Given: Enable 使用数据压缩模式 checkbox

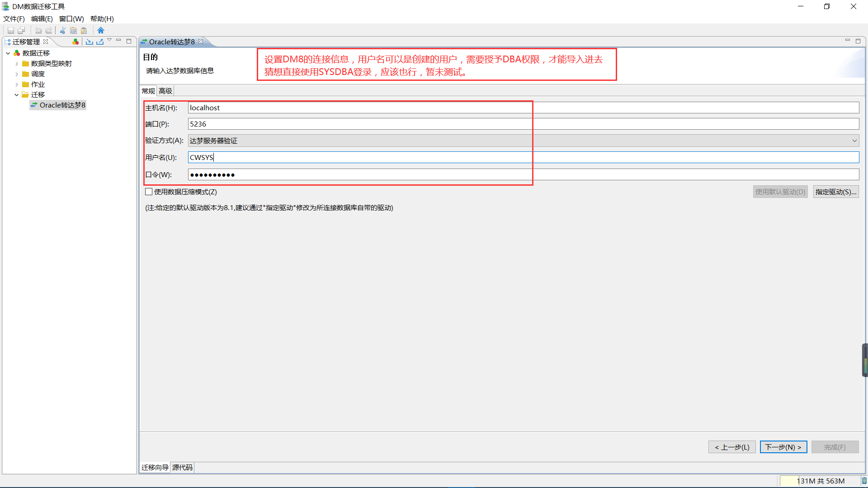Looking at the screenshot, I should [x=149, y=192].
